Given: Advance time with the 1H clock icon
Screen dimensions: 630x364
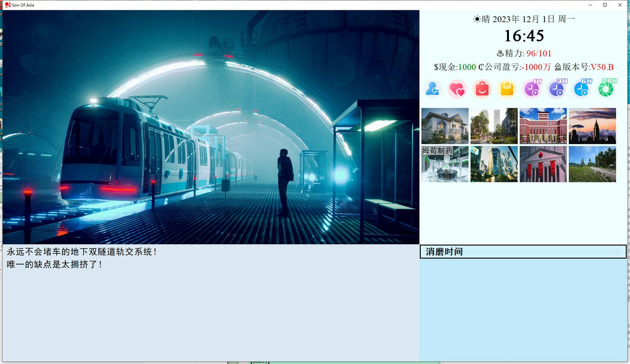Looking at the screenshot, I should click(532, 89).
